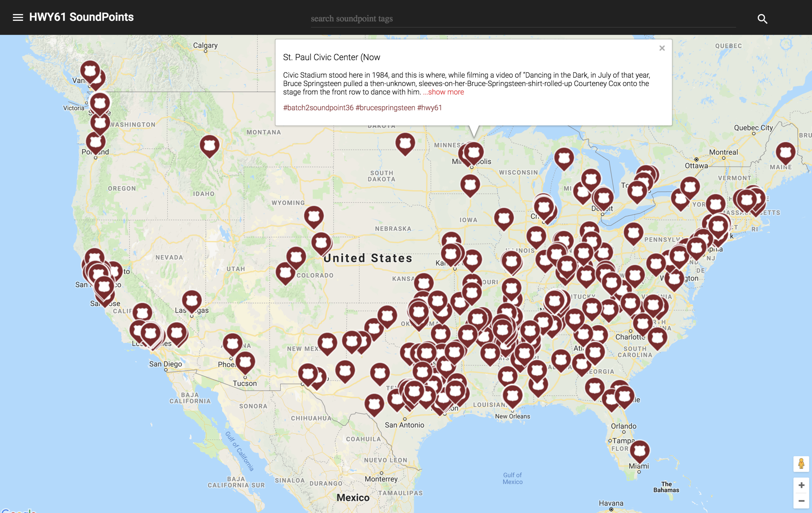The height and width of the screenshot is (513, 812).
Task: Open the #hwy61 tag
Action: click(429, 108)
